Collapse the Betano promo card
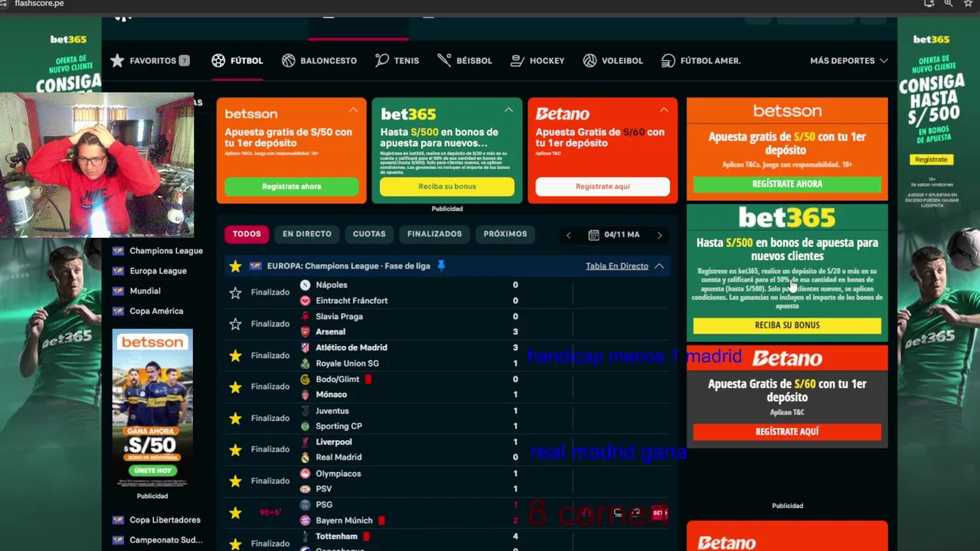Viewport: 980px width, 551px height. point(664,110)
